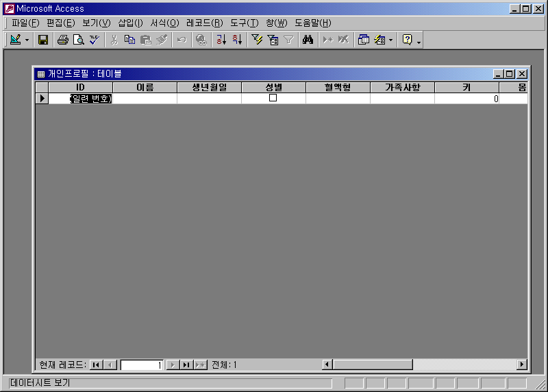Screen dimensions: 548x392
Task: Click the Cut scissors icon
Action: (x=114, y=40)
